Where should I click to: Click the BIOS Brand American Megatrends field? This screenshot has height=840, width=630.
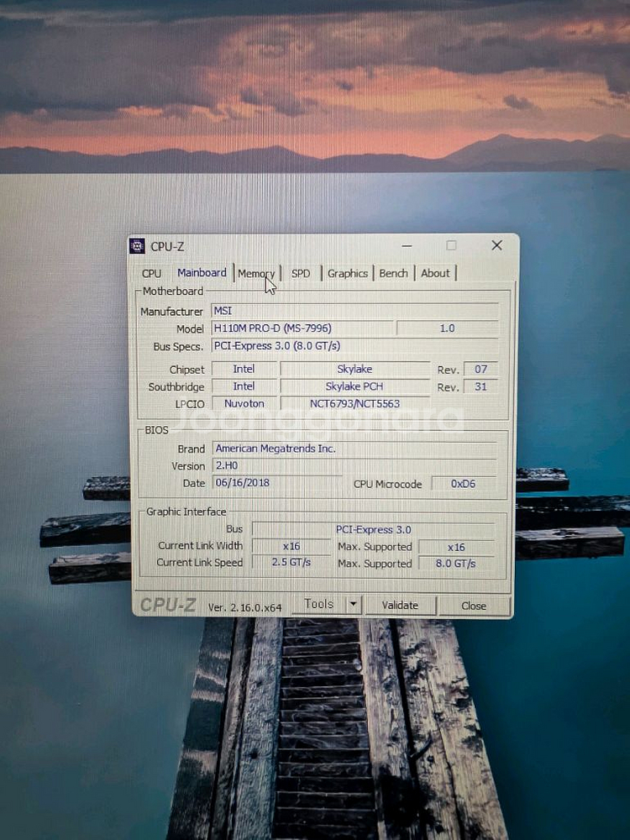click(353, 449)
